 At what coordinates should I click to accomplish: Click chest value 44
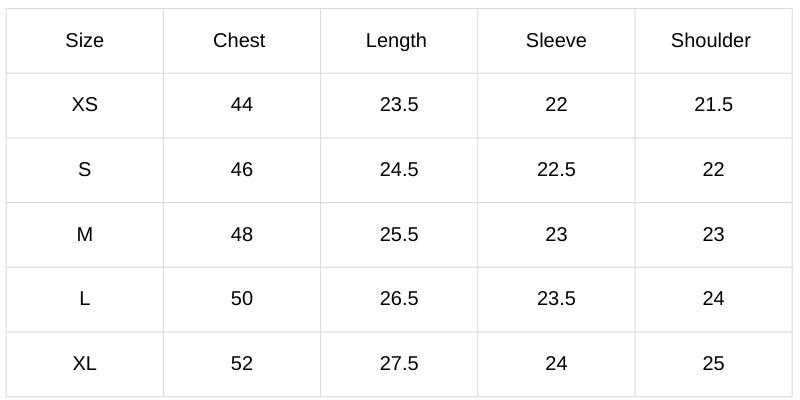pyautogui.click(x=242, y=105)
